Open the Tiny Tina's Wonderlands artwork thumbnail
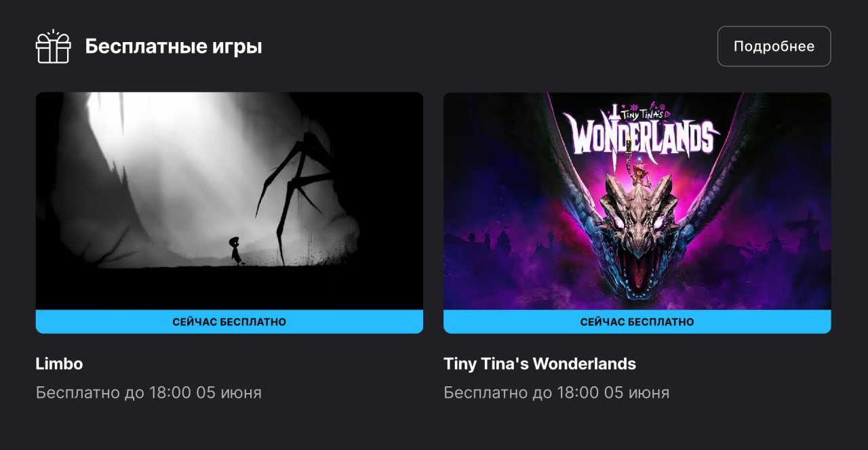Screen dimensions: 868x450 pyautogui.click(x=637, y=201)
